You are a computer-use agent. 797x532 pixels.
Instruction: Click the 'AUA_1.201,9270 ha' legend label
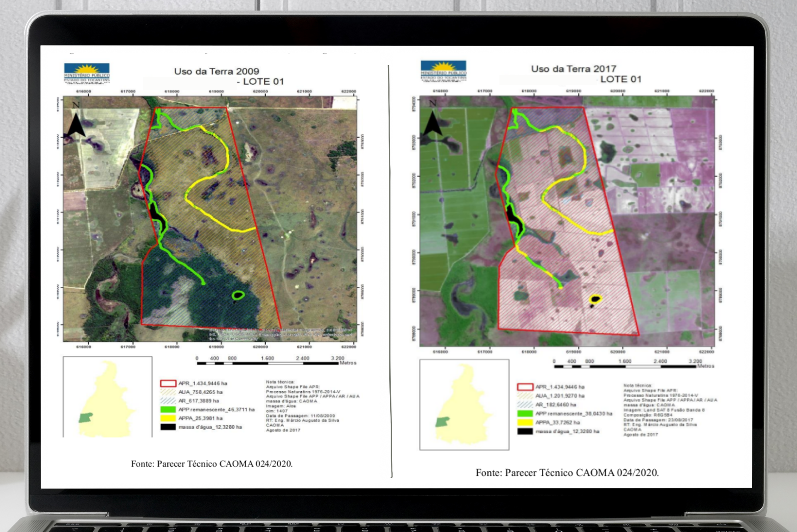(x=560, y=396)
